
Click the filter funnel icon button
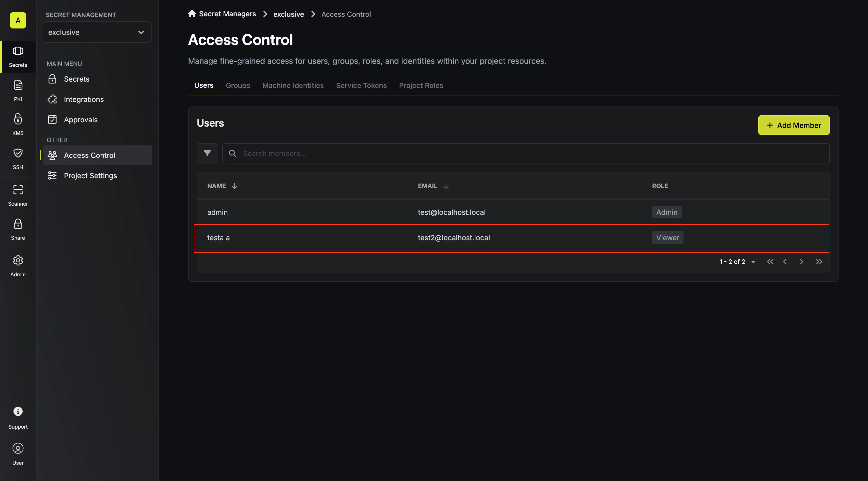coord(207,153)
